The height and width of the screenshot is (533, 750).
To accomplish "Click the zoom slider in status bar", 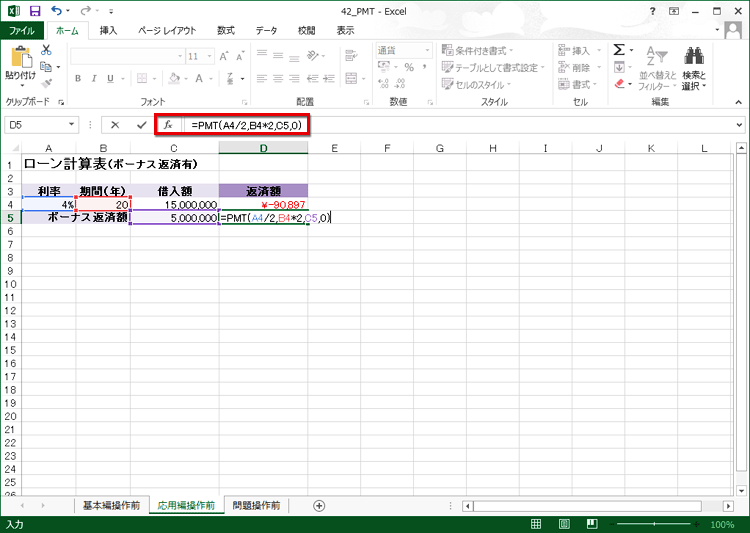I will click(654, 524).
